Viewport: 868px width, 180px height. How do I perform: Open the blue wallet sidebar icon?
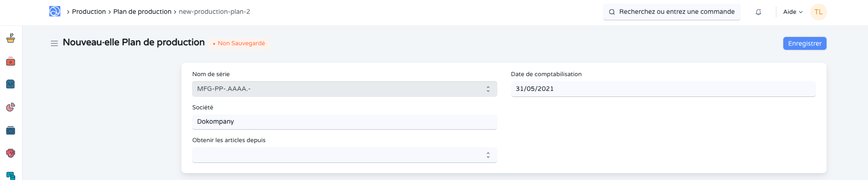point(11,130)
